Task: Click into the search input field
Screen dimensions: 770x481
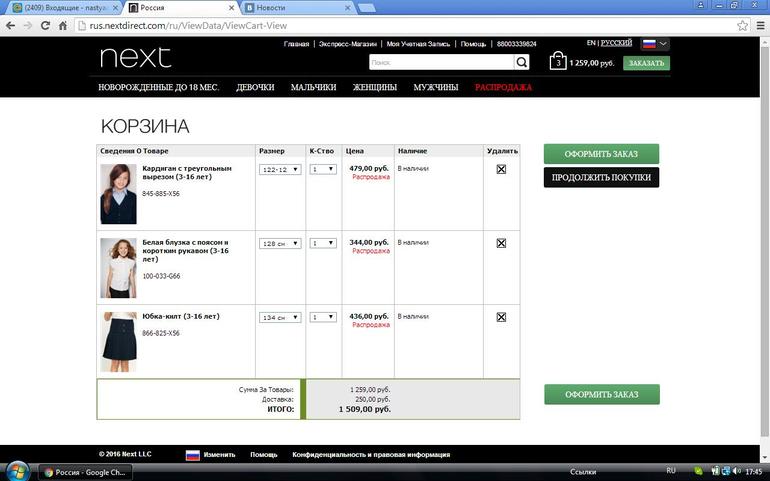Action: pyautogui.click(x=440, y=63)
